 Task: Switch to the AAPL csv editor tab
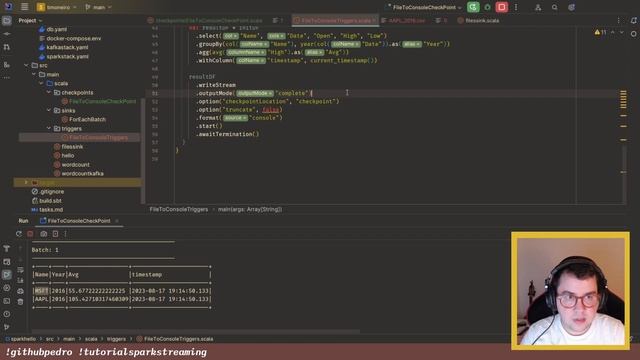(x=403, y=20)
